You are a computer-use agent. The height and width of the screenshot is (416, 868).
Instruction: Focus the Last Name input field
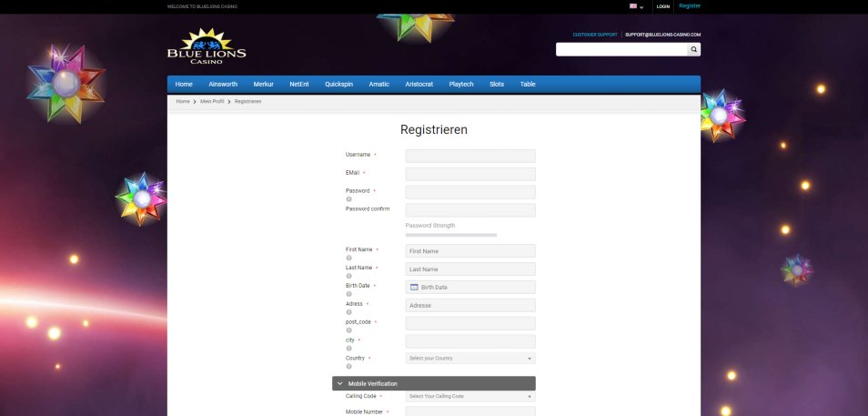[470, 269]
